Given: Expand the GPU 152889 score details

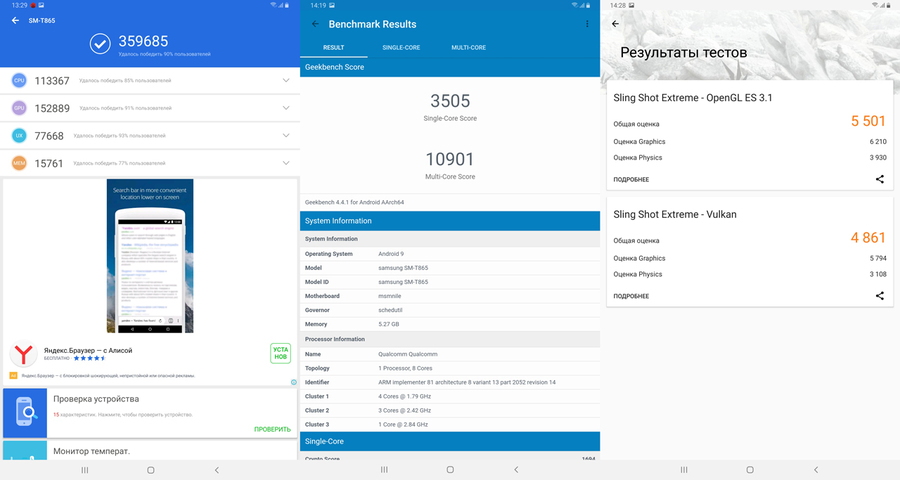Looking at the screenshot, I should point(286,108).
